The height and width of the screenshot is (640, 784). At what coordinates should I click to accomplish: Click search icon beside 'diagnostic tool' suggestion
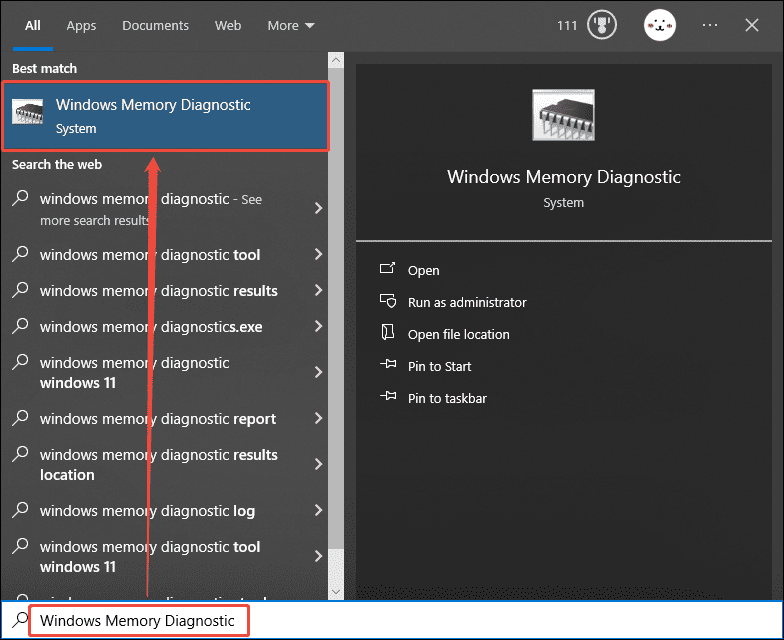pos(20,254)
